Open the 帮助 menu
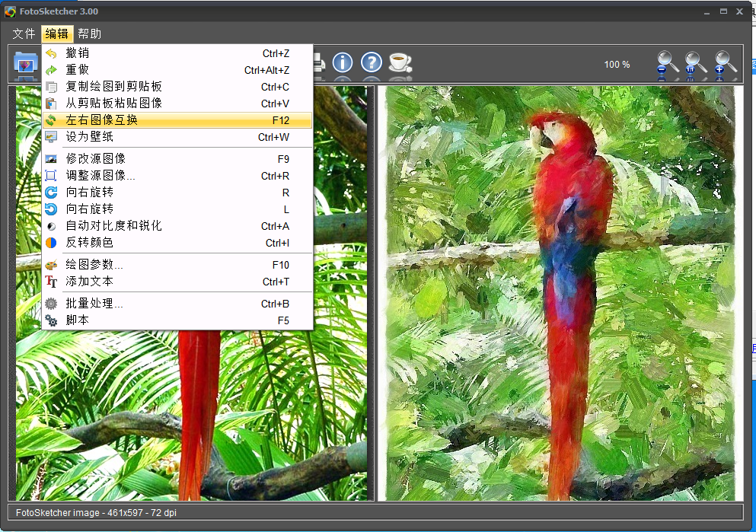The width and height of the screenshot is (756, 532). [x=89, y=33]
